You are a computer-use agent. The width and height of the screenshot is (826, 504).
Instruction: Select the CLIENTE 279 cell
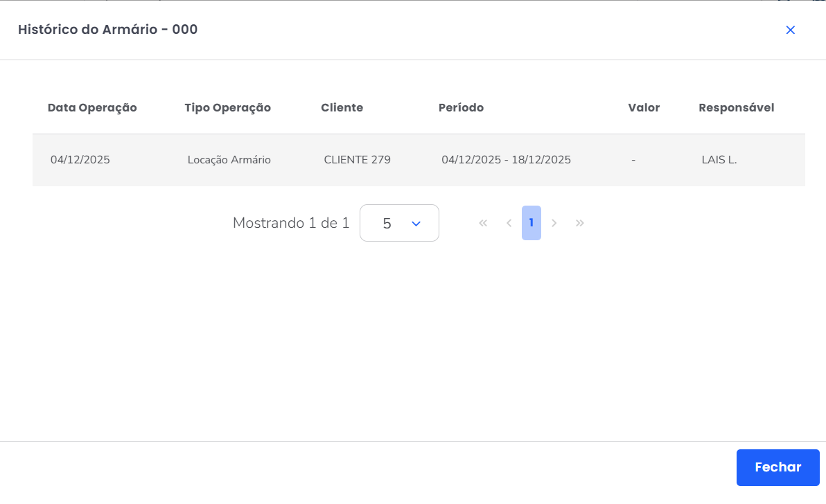(357, 160)
